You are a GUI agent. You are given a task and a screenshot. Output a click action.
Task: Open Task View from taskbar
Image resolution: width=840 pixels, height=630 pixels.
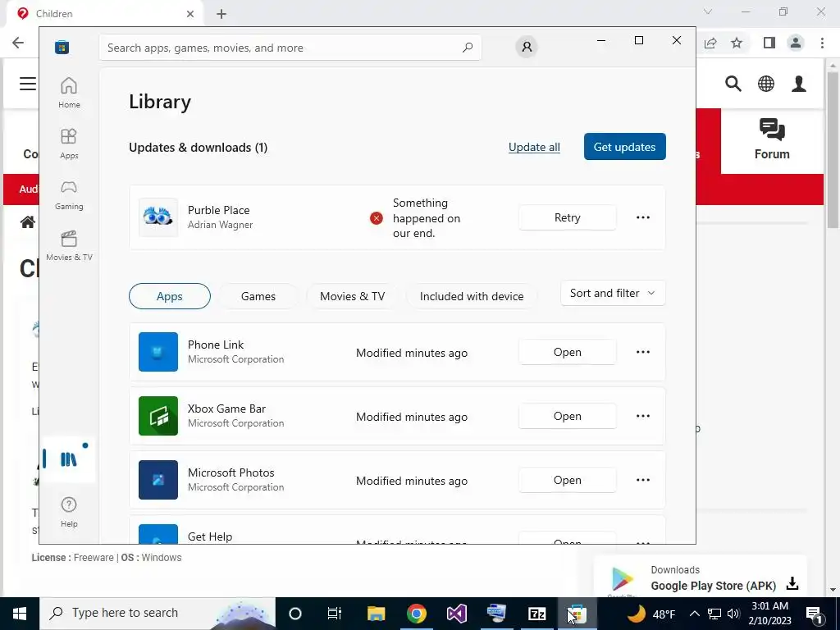[x=335, y=614]
